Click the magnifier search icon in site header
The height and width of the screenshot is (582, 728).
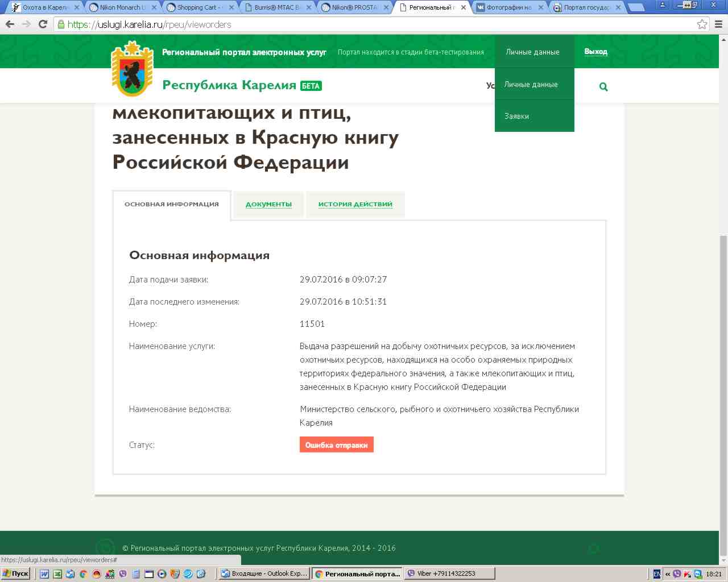click(x=603, y=87)
